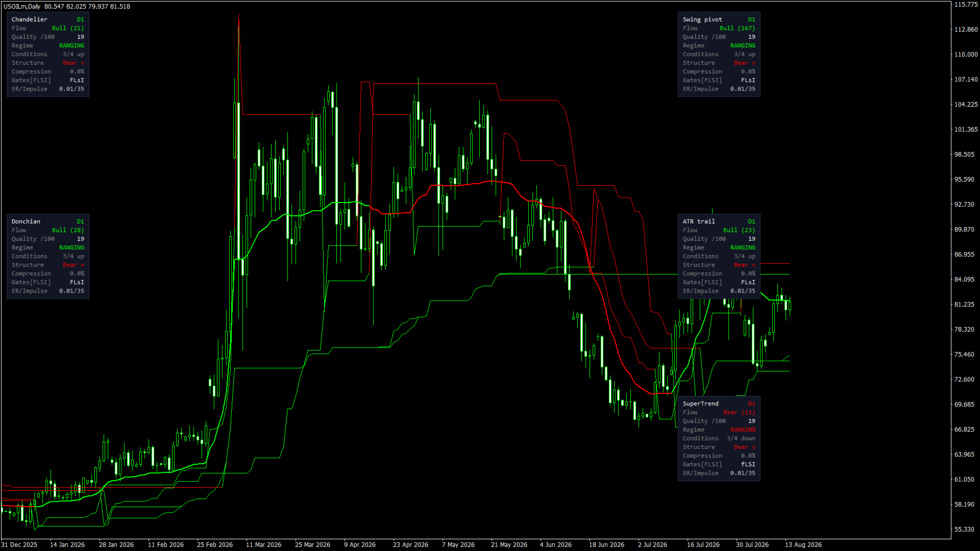Click Gates[FLSI] row in Donchian panel
Viewport: 980px width, 551px height.
pyautogui.click(x=48, y=282)
